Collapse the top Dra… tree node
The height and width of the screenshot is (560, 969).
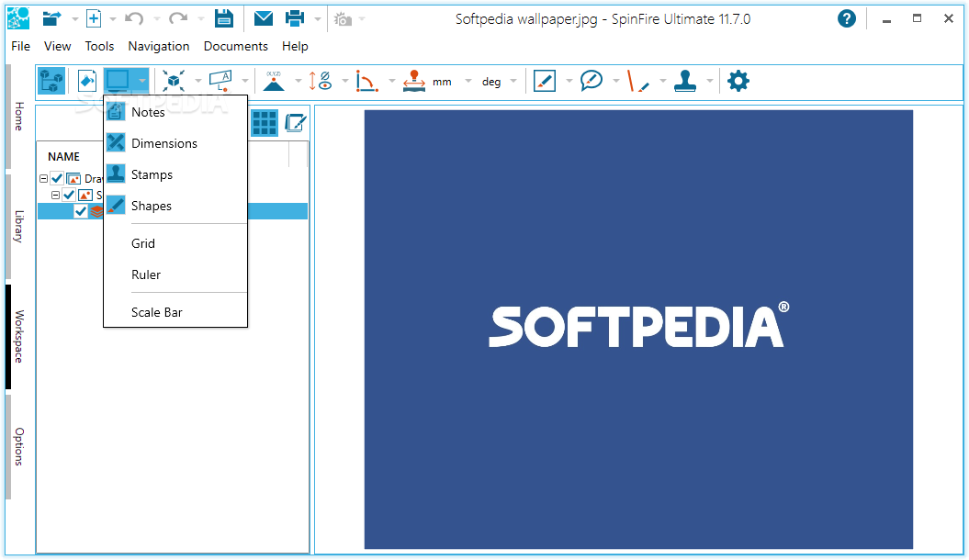(44, 178)
